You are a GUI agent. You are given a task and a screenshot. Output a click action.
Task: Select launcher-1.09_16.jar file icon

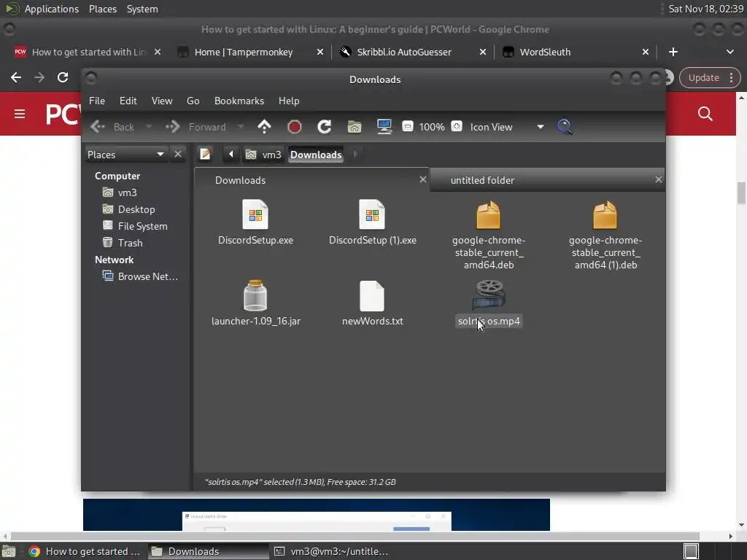click(x=255, y=295)
